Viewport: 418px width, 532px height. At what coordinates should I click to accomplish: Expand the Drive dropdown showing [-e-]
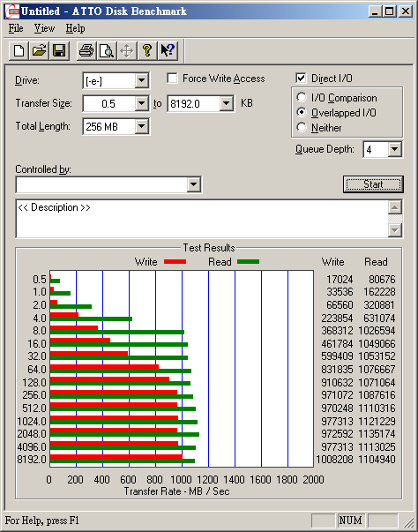141,81
